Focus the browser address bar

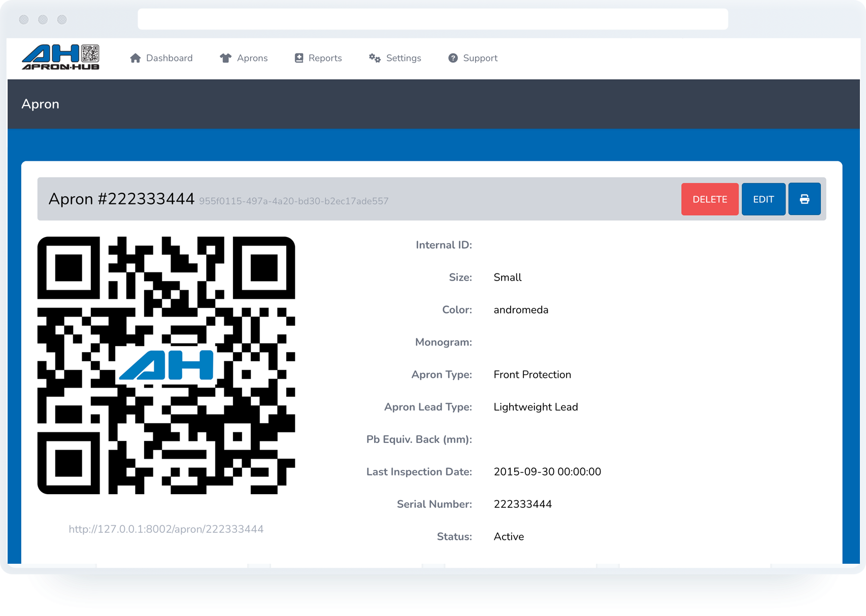coord(432,19)
